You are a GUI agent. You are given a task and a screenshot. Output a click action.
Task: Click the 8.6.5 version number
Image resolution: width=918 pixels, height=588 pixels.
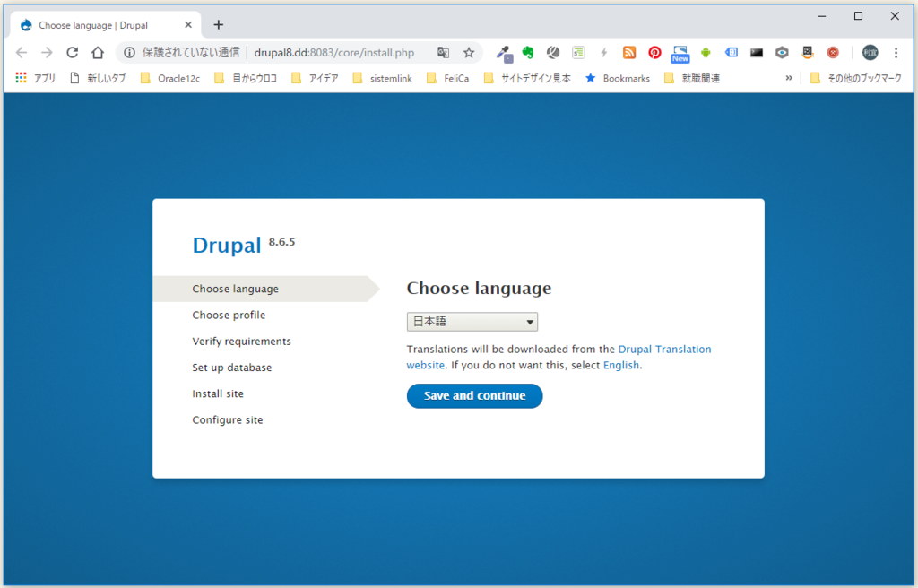pyautogui.click(x=281, y=242)
